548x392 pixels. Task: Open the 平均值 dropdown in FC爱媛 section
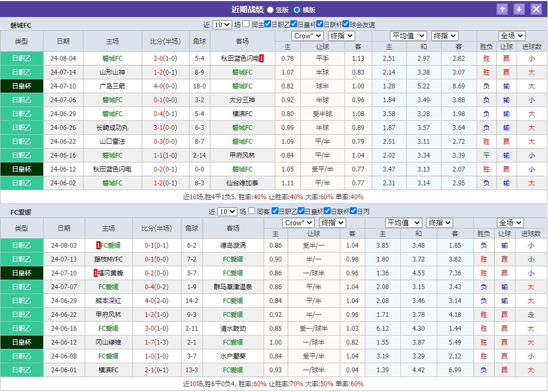[x=404, y=223]
